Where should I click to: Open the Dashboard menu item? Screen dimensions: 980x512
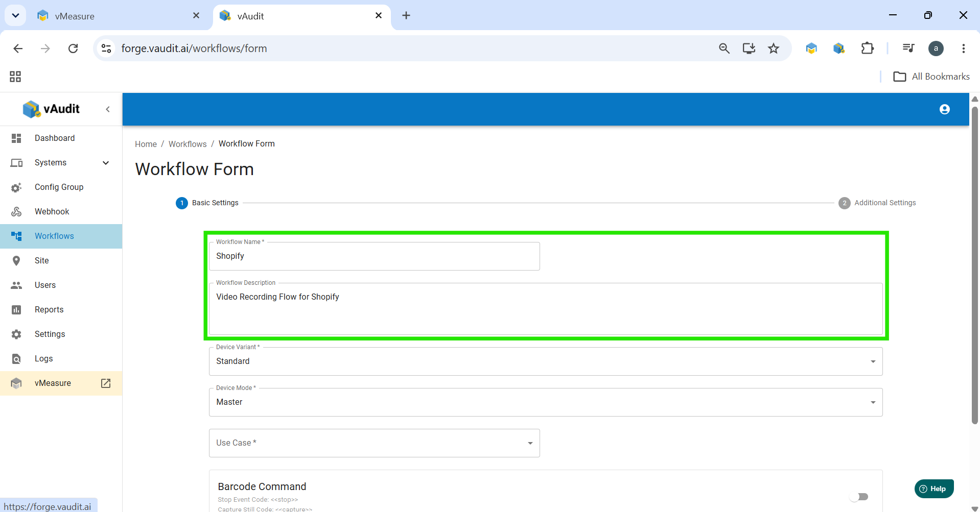coord(61,138)
